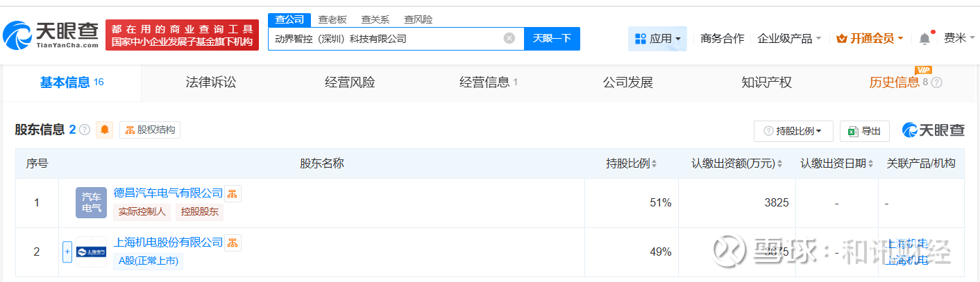The image size is (980, 282).
Task: Open equity chart icon next to 上海机电股份有限公司
Action: pos(233,243)
